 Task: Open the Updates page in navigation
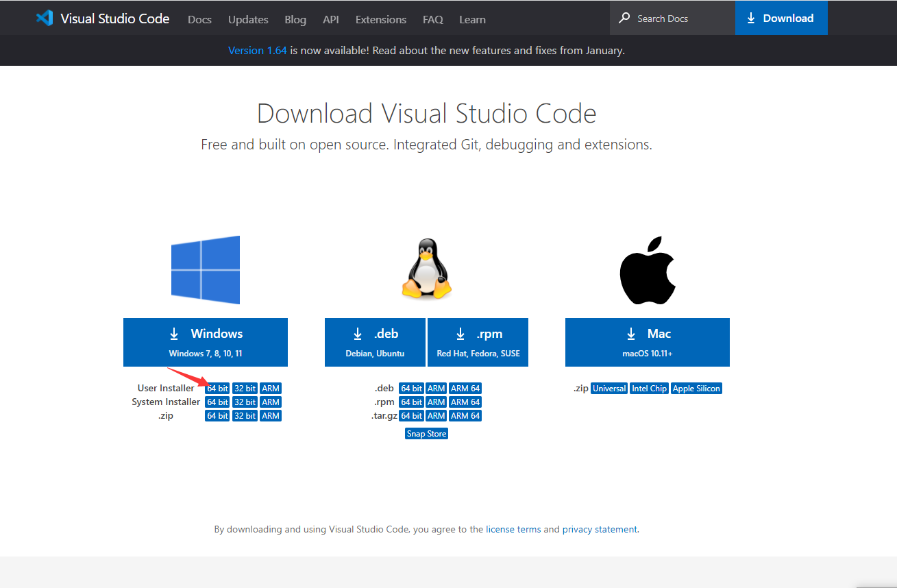pos(248,19)
